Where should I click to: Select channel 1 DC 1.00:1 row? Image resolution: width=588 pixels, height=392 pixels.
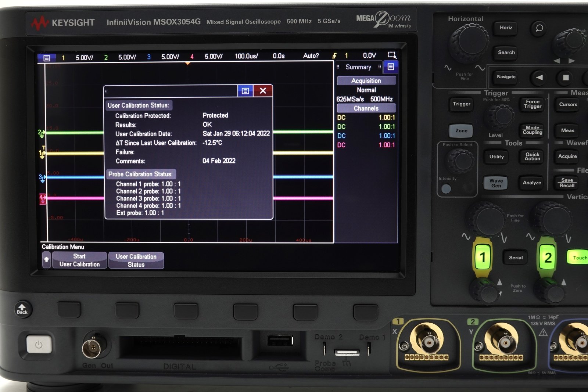tap(366, 118)
